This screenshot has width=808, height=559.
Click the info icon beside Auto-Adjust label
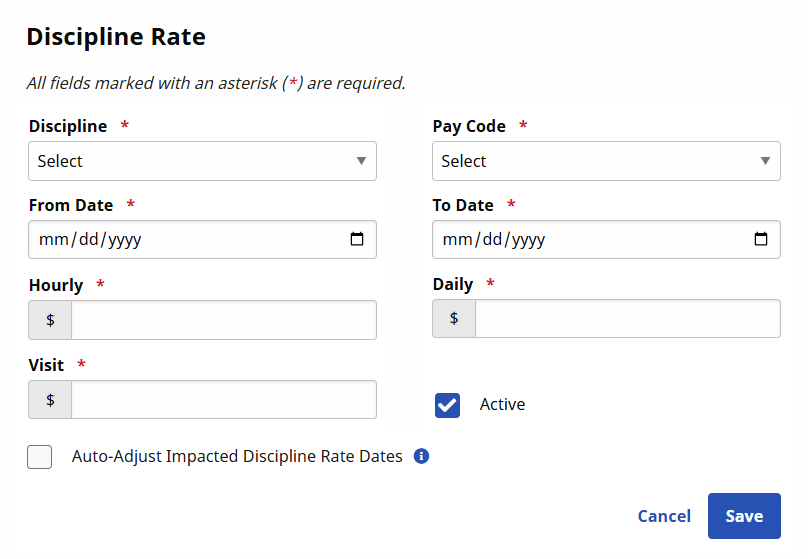pos(421,457)
